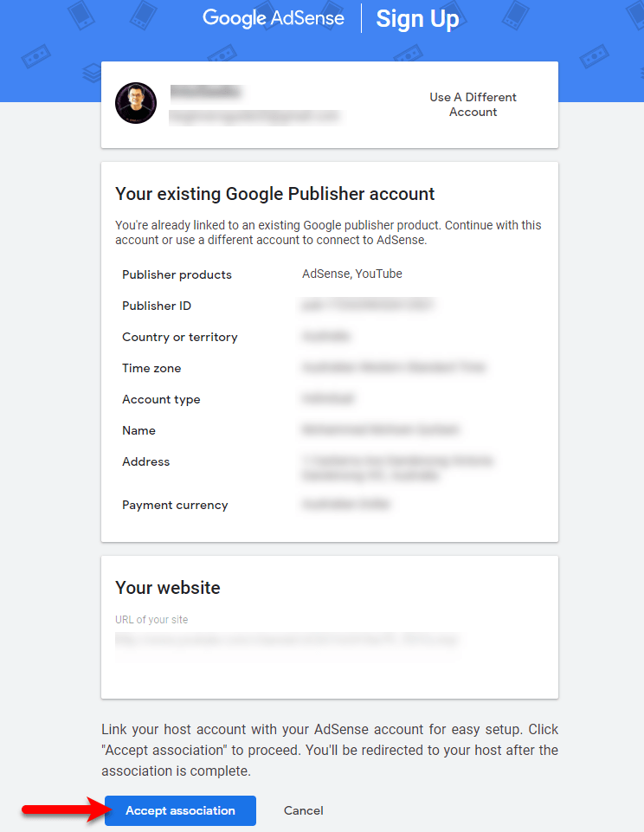Viewport: 644px width, 832px height.
Task: Choose Use A Different Account
Action: pyautogui.click(x=473, y=105)
